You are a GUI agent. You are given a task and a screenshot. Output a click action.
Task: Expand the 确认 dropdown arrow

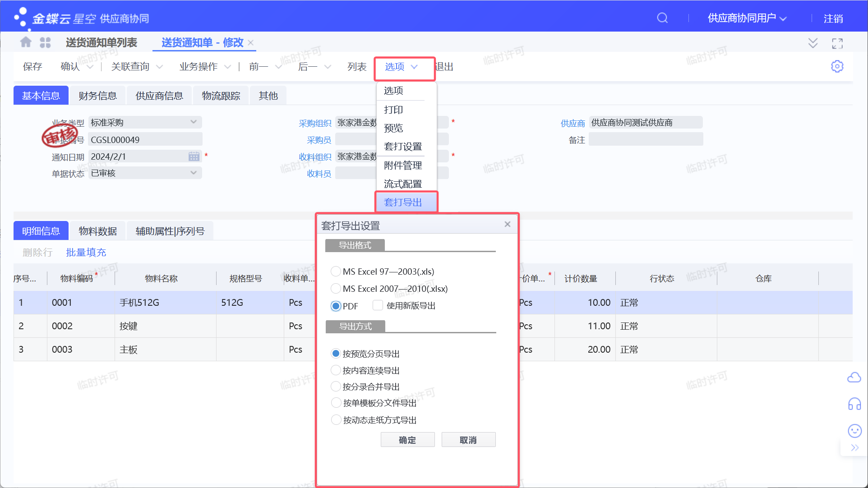tap(90, 67)
